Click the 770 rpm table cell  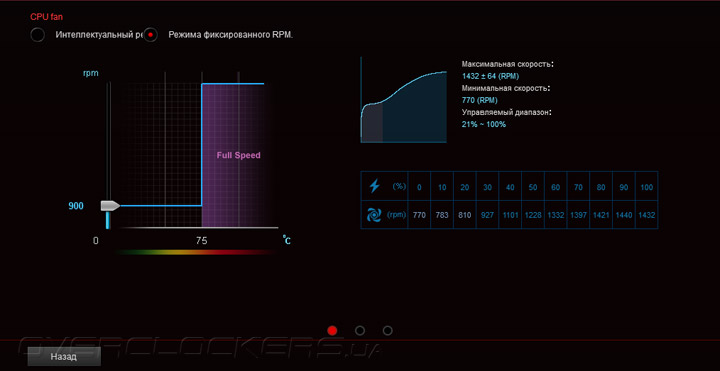(x=419, y=214)
